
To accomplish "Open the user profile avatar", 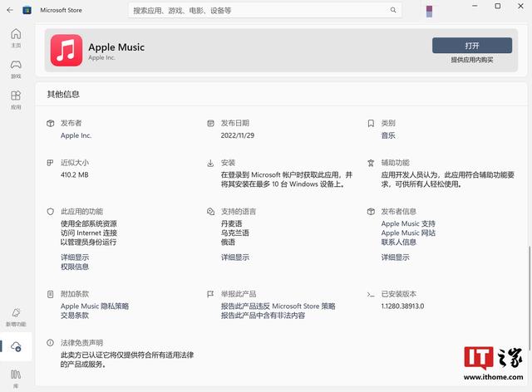I will [429, 11].
